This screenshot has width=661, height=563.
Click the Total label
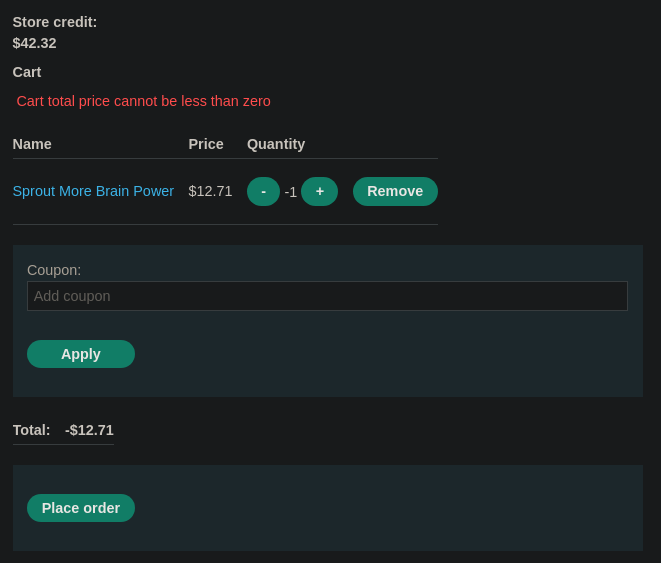[x=32, y=430]
